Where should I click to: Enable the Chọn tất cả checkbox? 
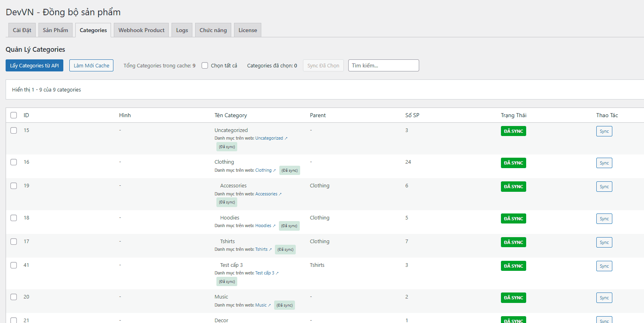point(205,65)
